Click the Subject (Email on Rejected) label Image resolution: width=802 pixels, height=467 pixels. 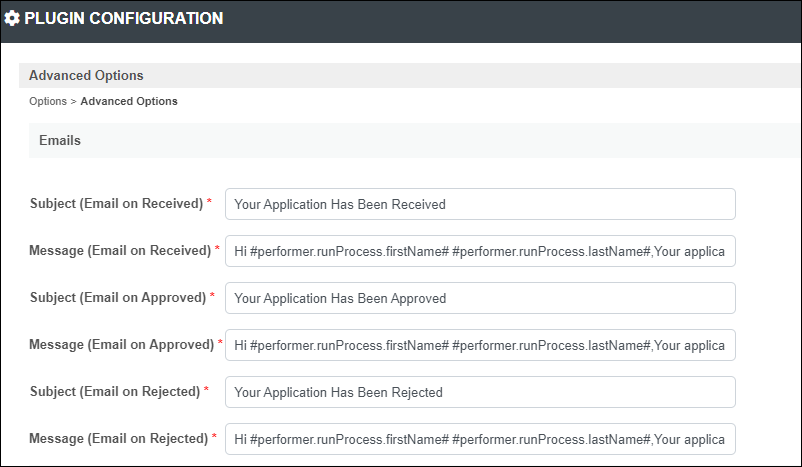115,392
